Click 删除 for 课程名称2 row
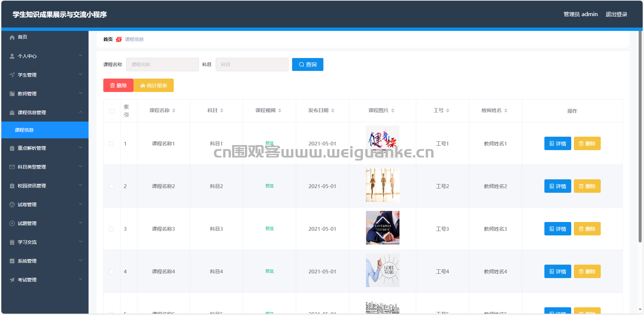Screen dimensions: 644x315 pyautogui.click(x=587, y=186)
